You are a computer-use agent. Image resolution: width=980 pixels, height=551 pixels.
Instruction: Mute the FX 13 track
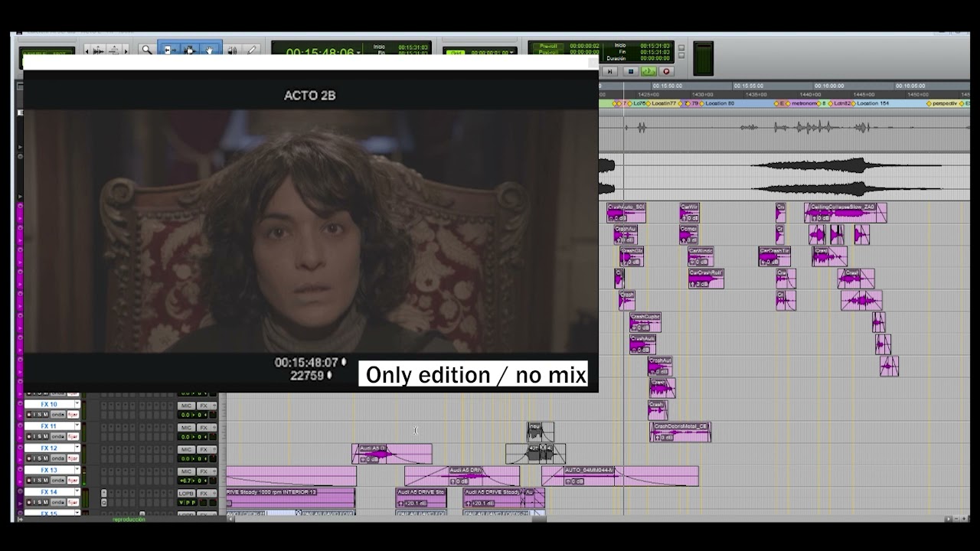[x=46, y=480]
